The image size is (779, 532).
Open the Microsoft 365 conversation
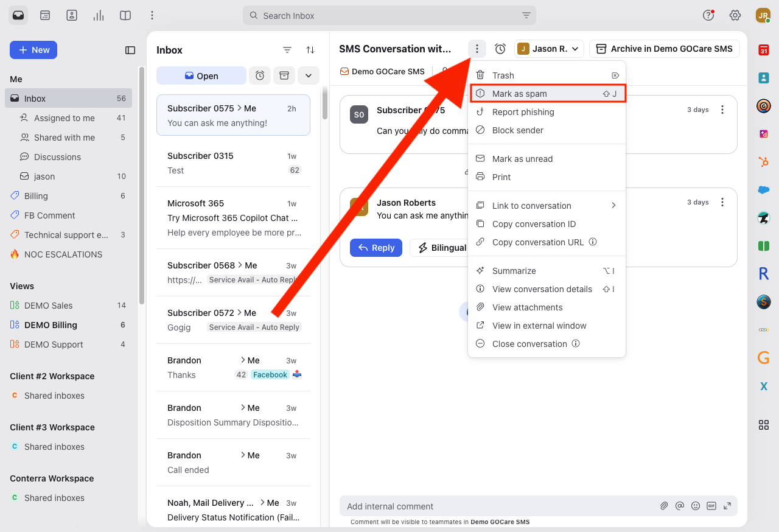tap(234, 218)
